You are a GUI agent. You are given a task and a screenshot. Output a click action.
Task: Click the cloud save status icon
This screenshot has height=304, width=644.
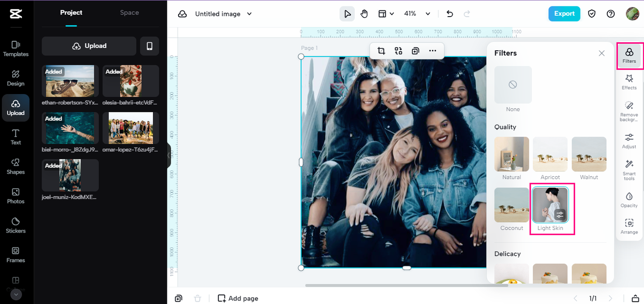coord(183,14)
